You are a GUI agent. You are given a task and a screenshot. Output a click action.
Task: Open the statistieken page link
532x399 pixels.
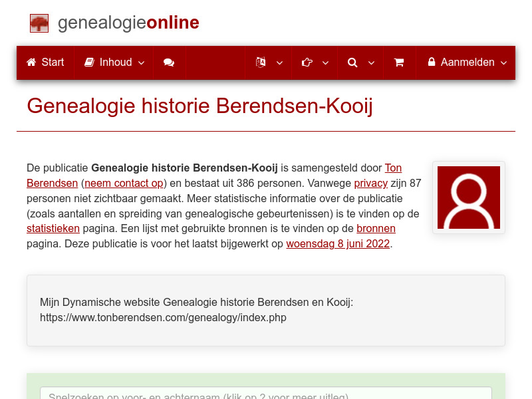pos(53,228)
